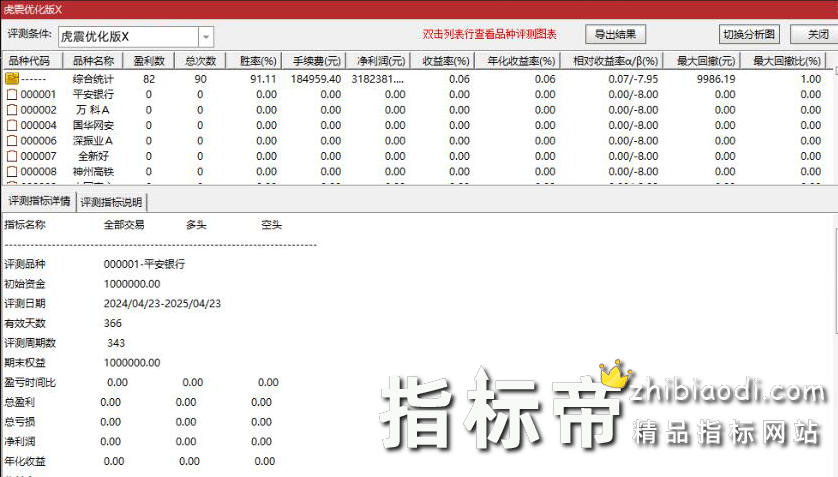
Task: Click the 双击列表行查看品种评测图表 red hint text
Action: point(490,34)
